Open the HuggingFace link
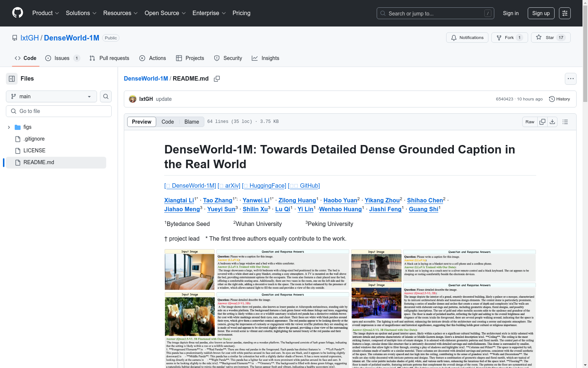This screenshot has width=588, height=368. coord(267,185)
